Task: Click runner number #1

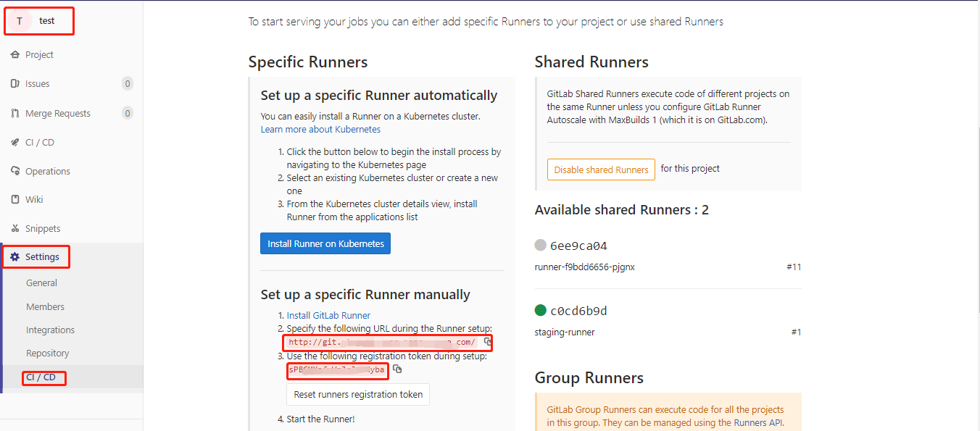Action: [796, 332]
